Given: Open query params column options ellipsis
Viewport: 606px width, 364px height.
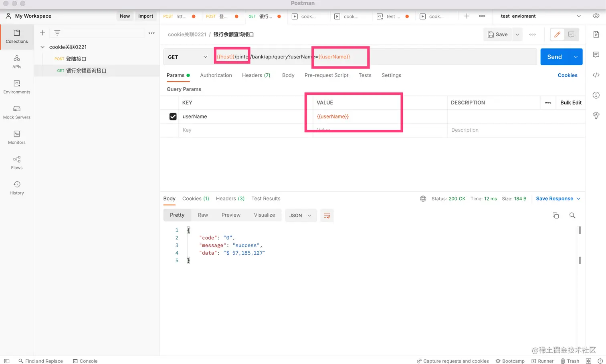Looking at the screenshot, I should pos(548,103).
